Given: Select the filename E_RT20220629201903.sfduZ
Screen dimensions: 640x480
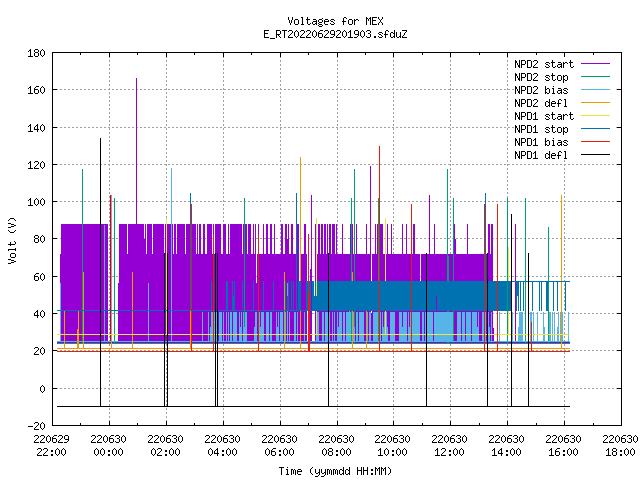Looking at the screenshot, I should point(335,34).
